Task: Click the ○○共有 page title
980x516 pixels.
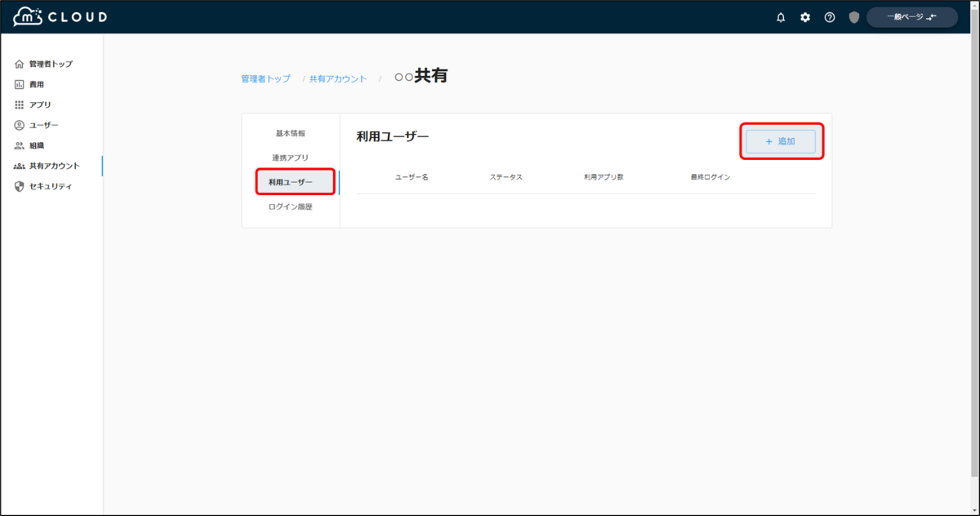Action: click(421, 76)
